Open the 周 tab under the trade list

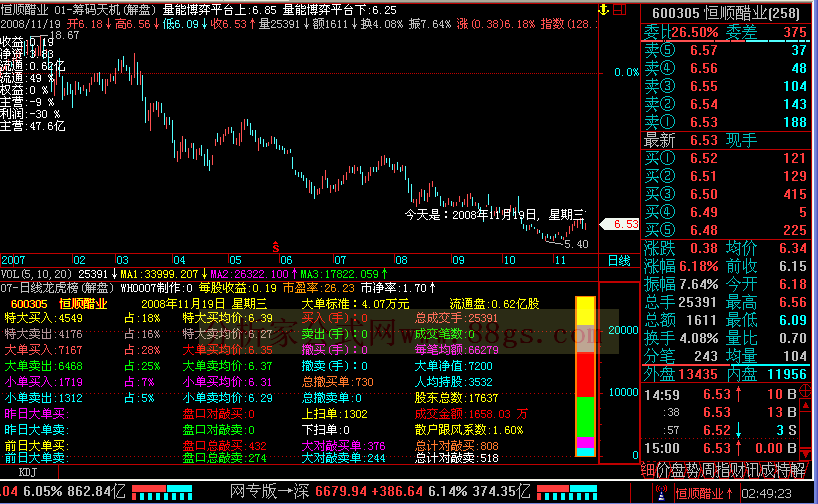click(x=708, y=471)
